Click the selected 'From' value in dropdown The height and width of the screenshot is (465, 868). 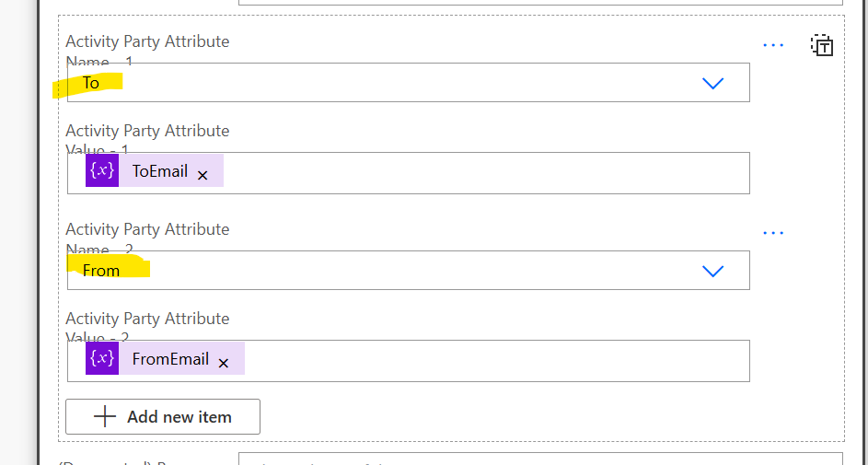pos(101,271)
